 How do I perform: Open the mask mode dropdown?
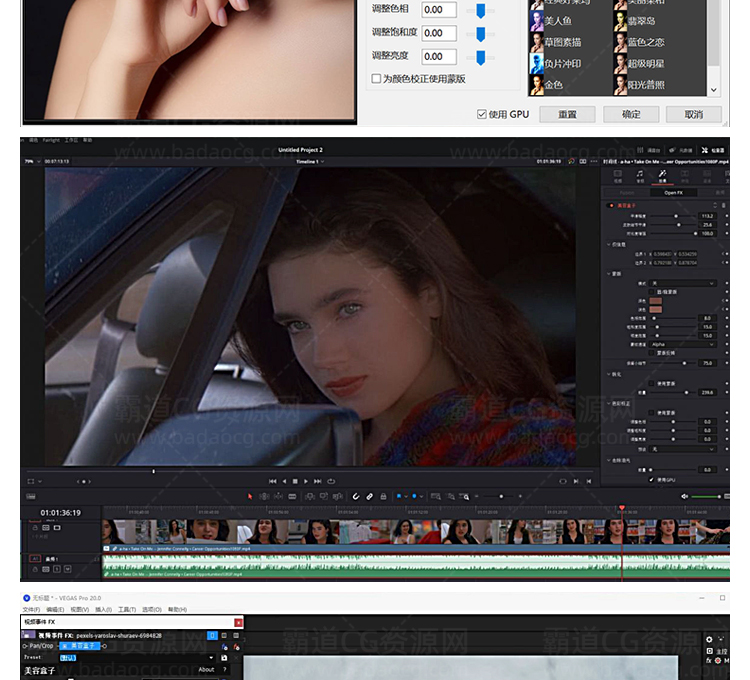click(x=683, y=283)
